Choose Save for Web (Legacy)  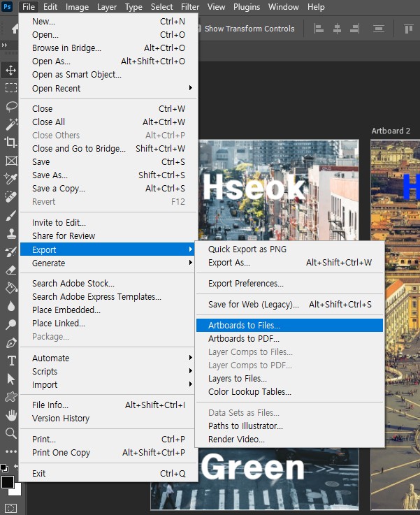[x=289, y=305]
